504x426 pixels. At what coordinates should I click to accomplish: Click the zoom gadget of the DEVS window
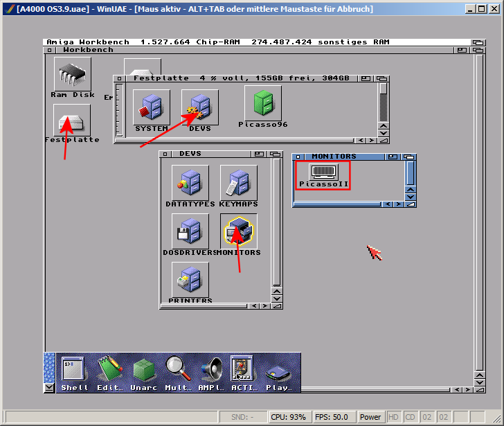tap(259, 154)
